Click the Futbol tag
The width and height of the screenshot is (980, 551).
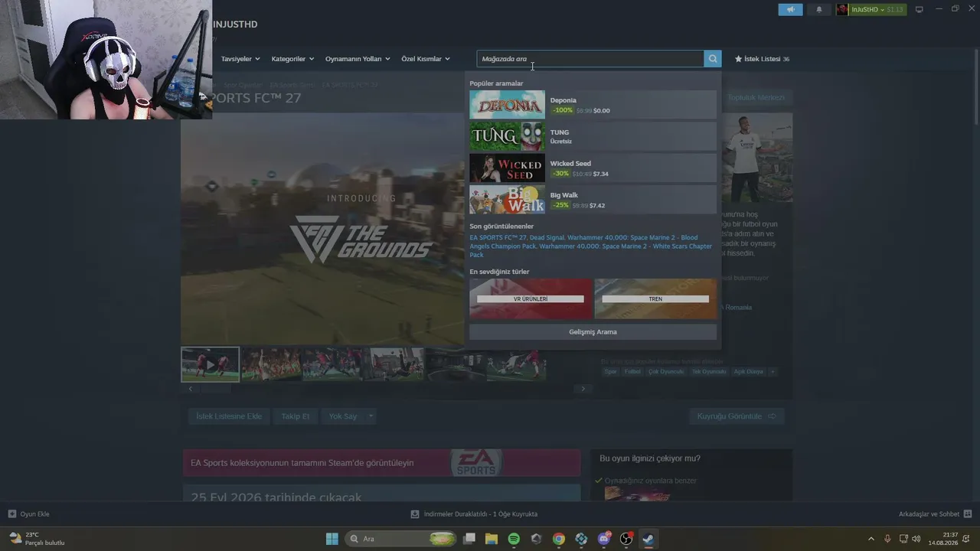632,371
